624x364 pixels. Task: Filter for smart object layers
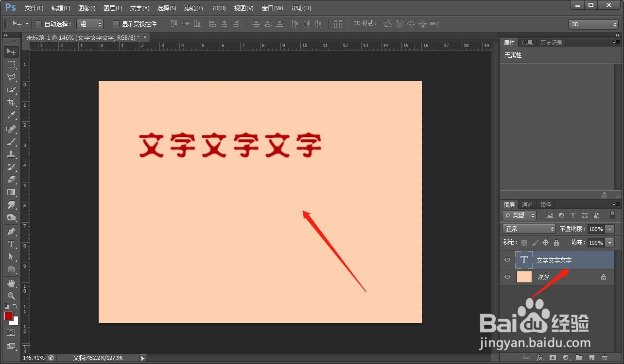pyautogui.click(x=596, y=215)
